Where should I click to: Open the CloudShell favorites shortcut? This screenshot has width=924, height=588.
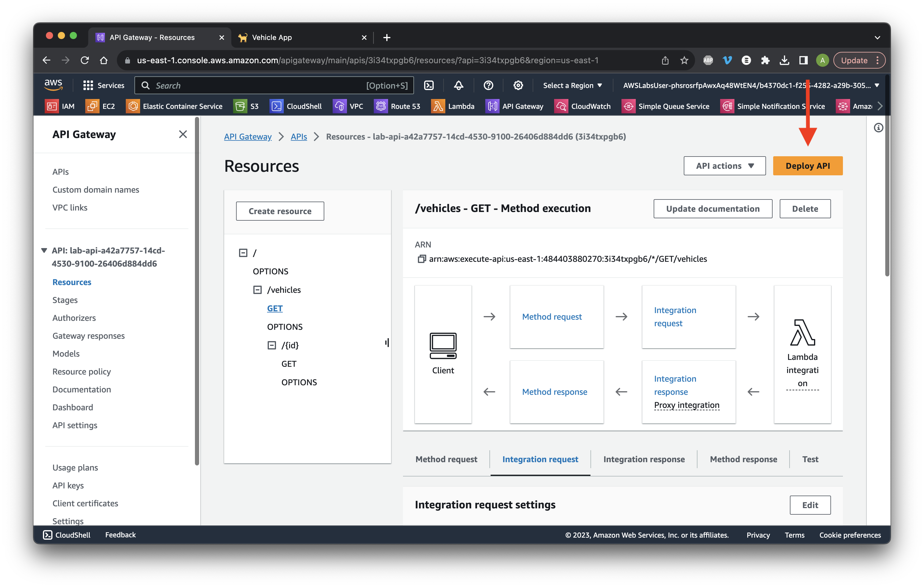(296, 106)
